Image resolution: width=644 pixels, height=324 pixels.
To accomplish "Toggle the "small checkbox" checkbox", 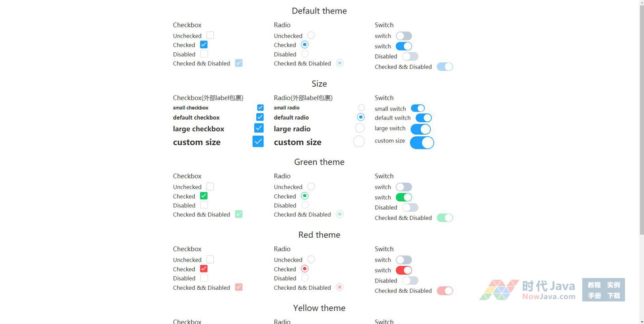I will tap(260, 107).
